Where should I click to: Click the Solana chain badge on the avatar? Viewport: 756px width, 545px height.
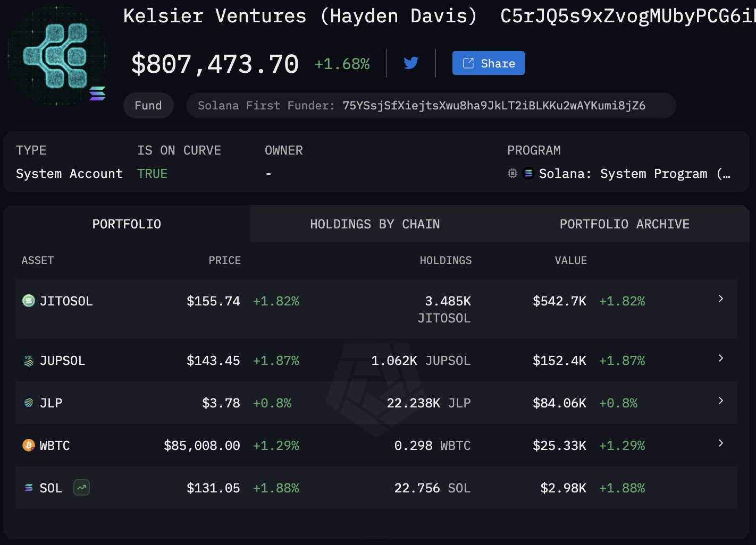97,93
